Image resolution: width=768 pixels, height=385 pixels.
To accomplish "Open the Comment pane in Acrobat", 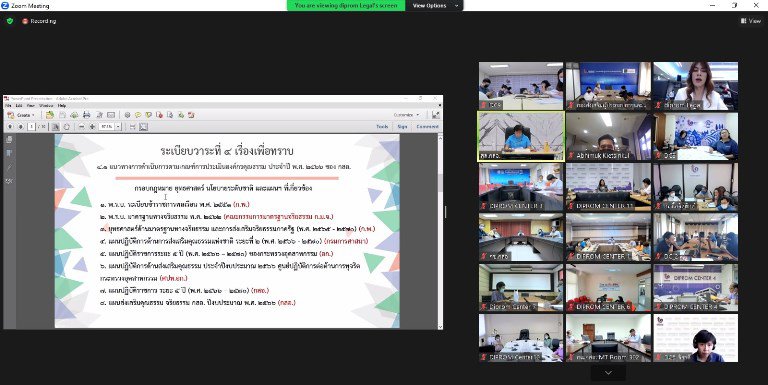I will pos(428,126).
